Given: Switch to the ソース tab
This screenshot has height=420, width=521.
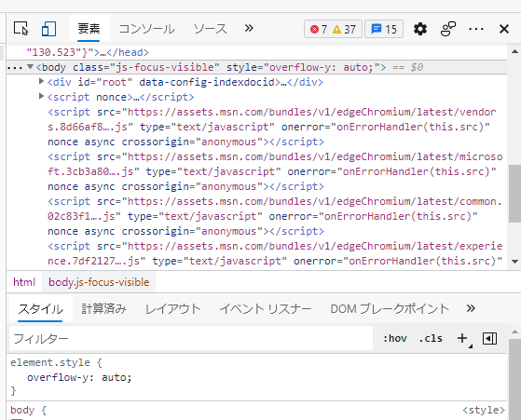Looking at the screenshot, I should click(211, 29).
